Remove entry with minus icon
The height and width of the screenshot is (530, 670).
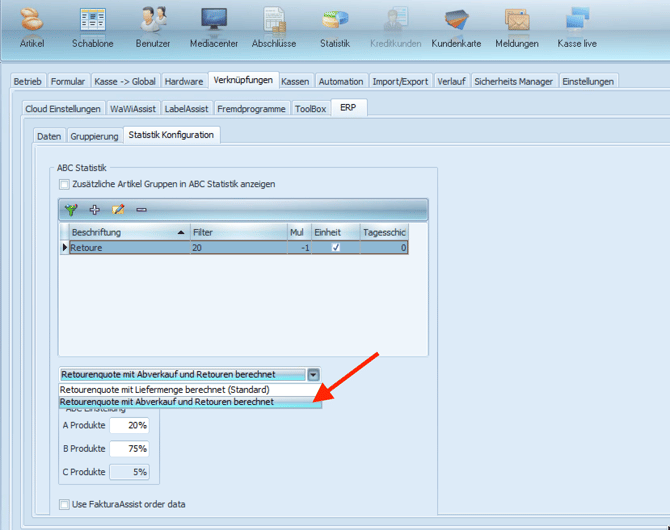141,210
